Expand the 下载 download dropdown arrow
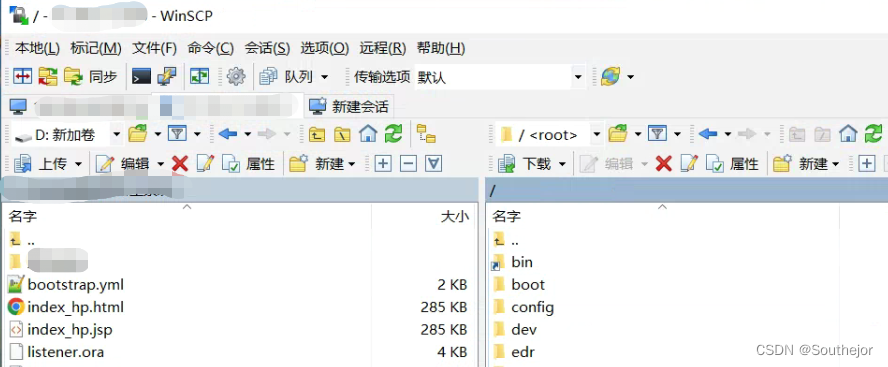 [562, 165]
